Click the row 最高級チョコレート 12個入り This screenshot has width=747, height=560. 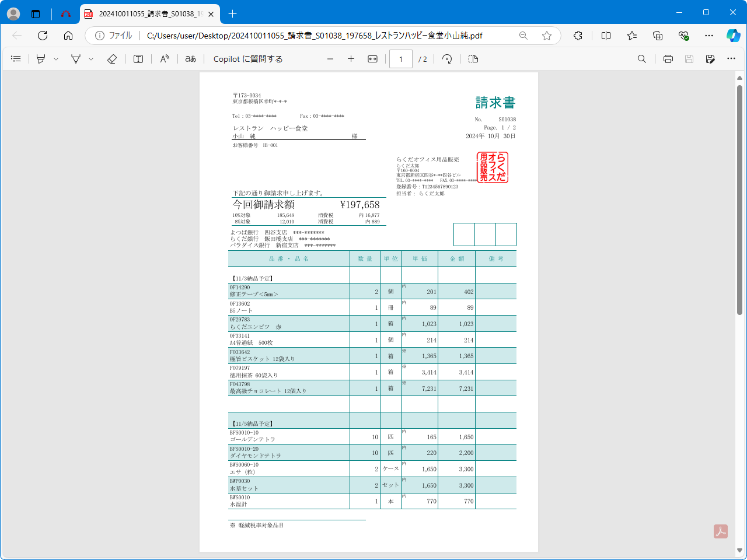pyautogui.click(x=372, y=388)
